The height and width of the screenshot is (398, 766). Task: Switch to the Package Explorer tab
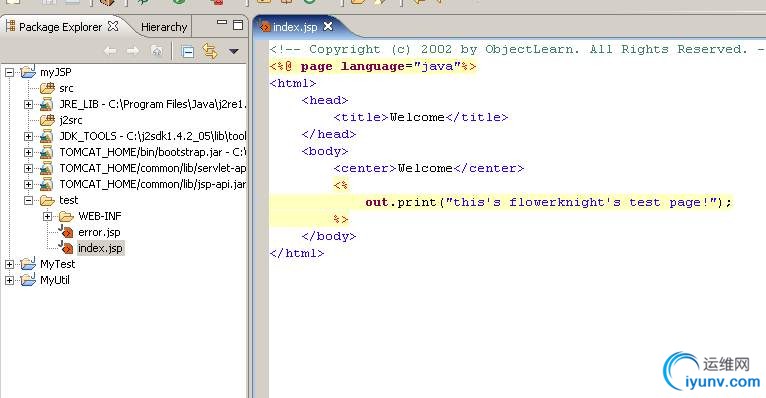coord(61,27)
